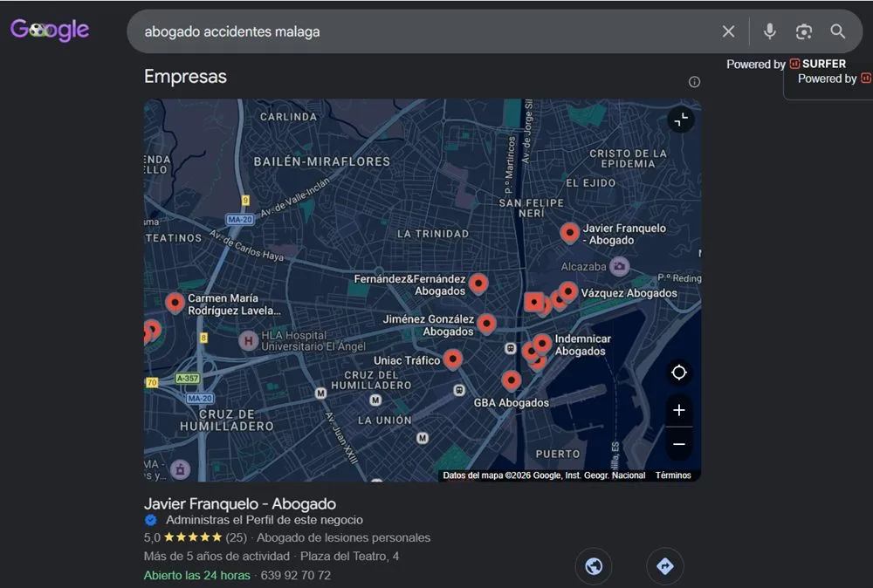Click the Empresas heading
This screenshot has height=588, width=873.
pos(185,77)
